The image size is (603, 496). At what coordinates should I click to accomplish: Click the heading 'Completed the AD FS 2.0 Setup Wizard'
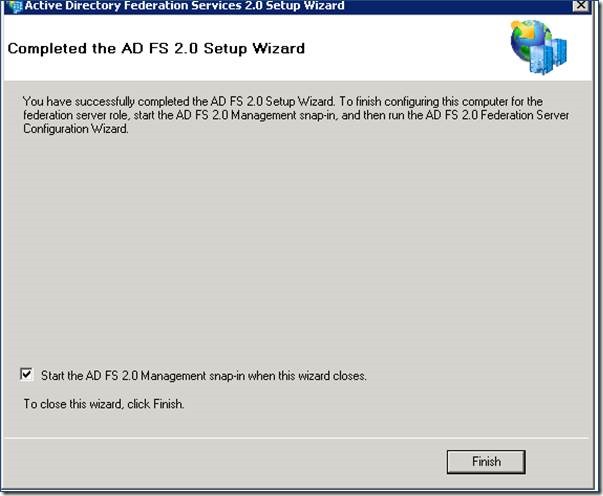click(x=156, y=48)
